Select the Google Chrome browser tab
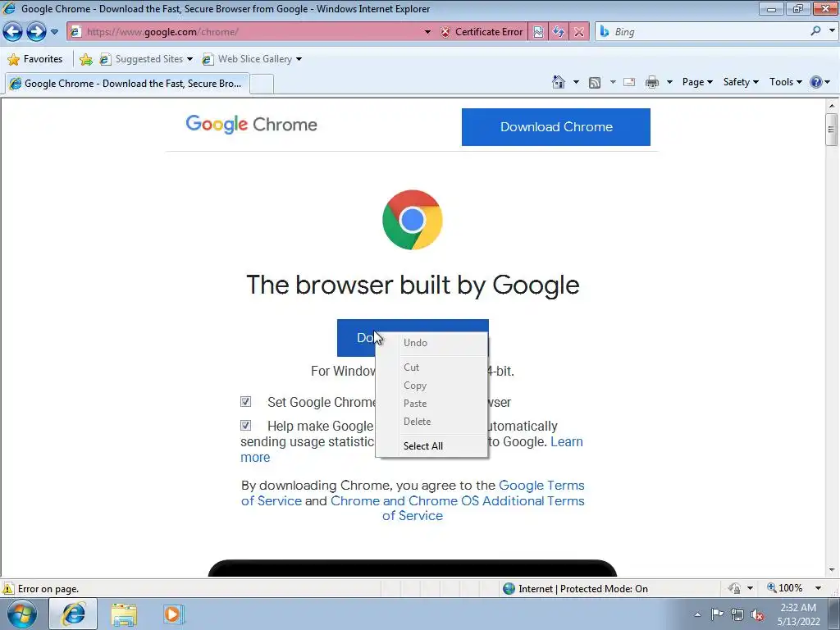840x630 pixels. [x=127, y=84]
